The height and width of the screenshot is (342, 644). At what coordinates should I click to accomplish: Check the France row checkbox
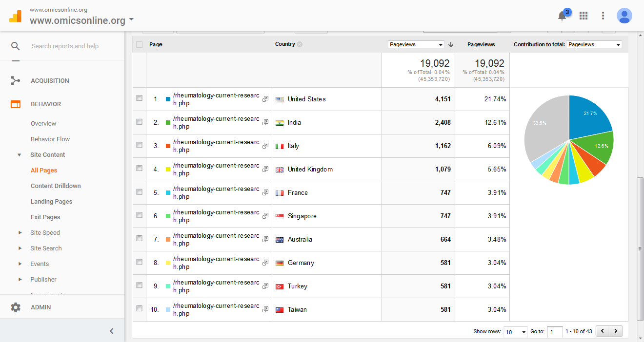point(140,191)
